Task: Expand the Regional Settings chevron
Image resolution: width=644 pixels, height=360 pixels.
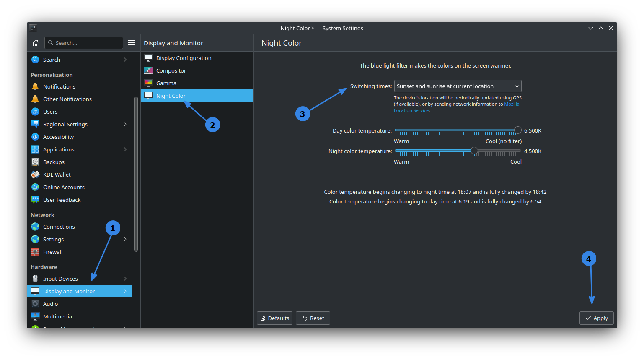Action: coord(125,124)
